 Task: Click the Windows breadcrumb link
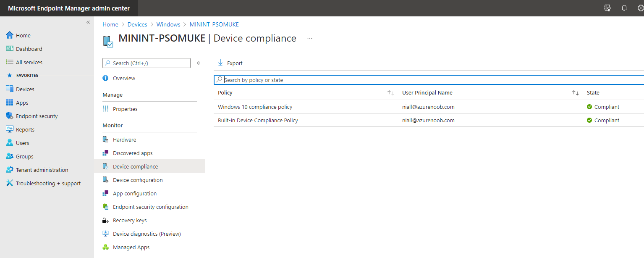(x=168, y=24)
